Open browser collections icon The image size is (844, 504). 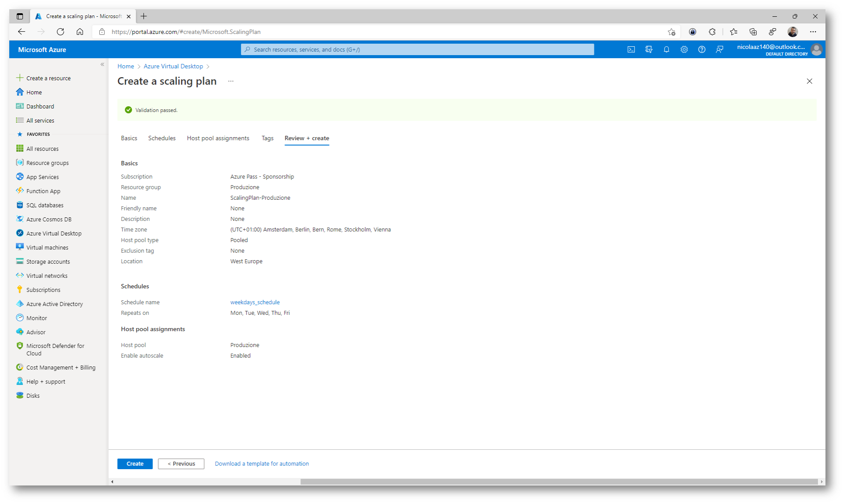753,32
